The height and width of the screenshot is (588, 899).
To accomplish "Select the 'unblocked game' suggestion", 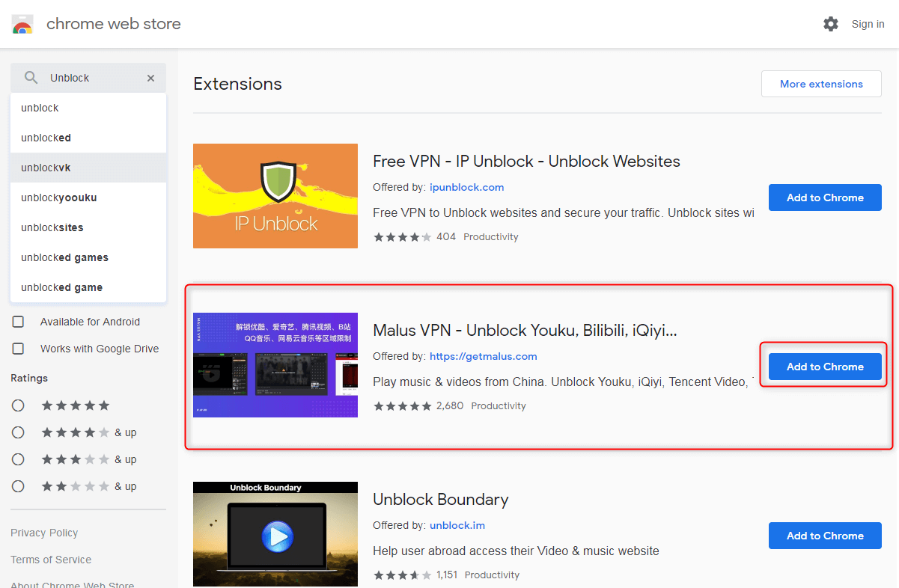I will pos(88,287).
